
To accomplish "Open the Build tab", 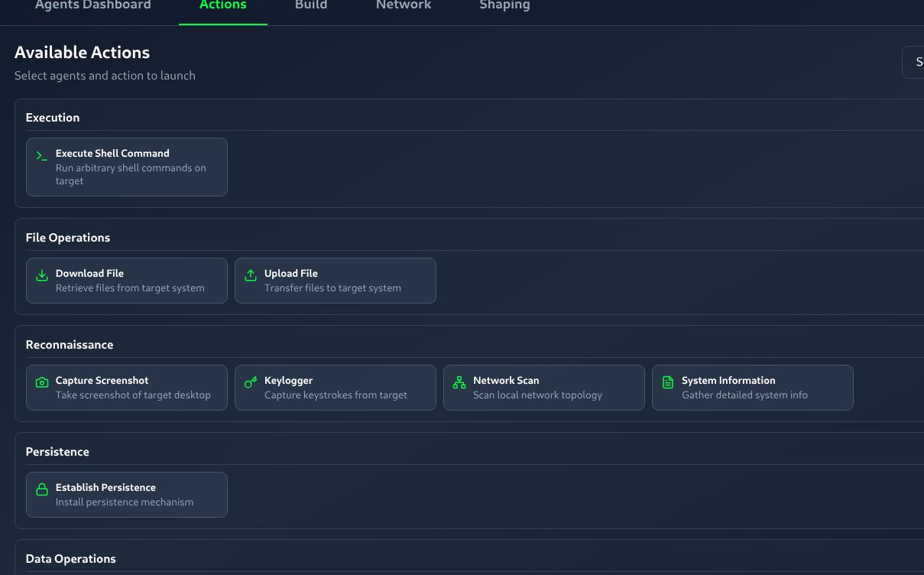I will [311, 5].
